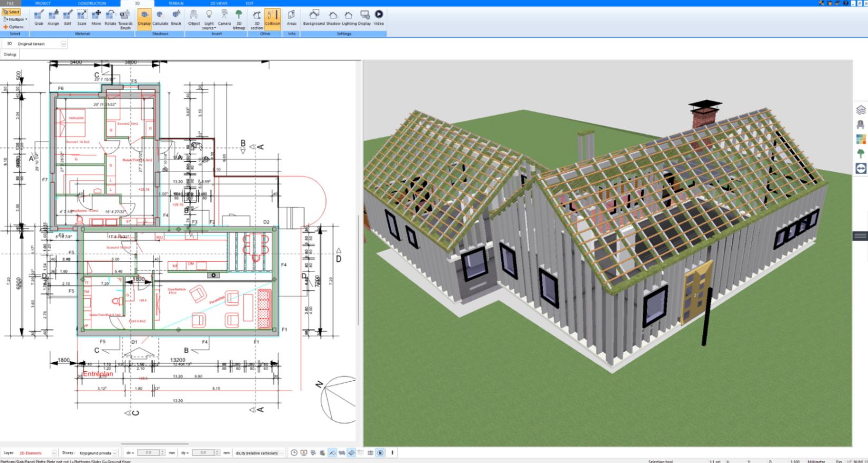Select the Towards Brush tool
Screen dimensions: 868x463
coord(125,19)
